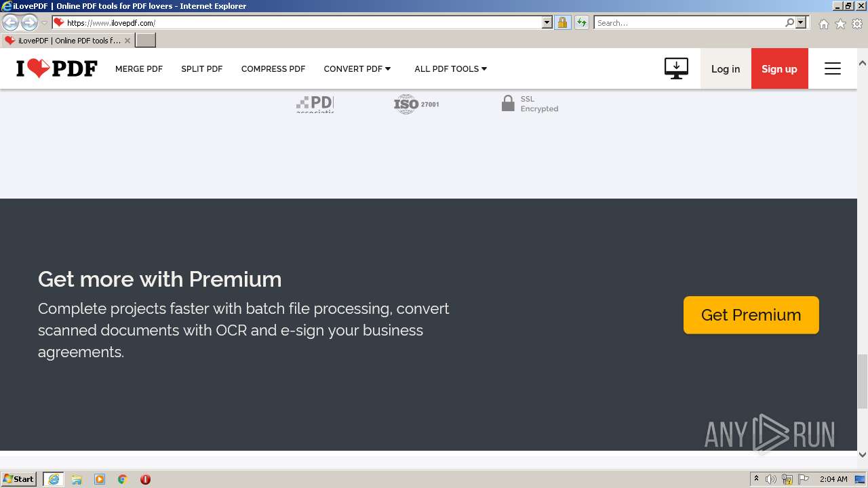Viewport: 868px width, 488px height.
Task: Click the 'Get more with Premium' heading
Action: [x=160, y=279]
